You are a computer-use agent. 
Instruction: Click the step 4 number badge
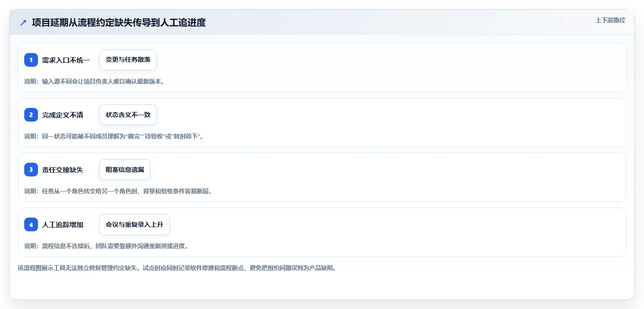point(31,224)
